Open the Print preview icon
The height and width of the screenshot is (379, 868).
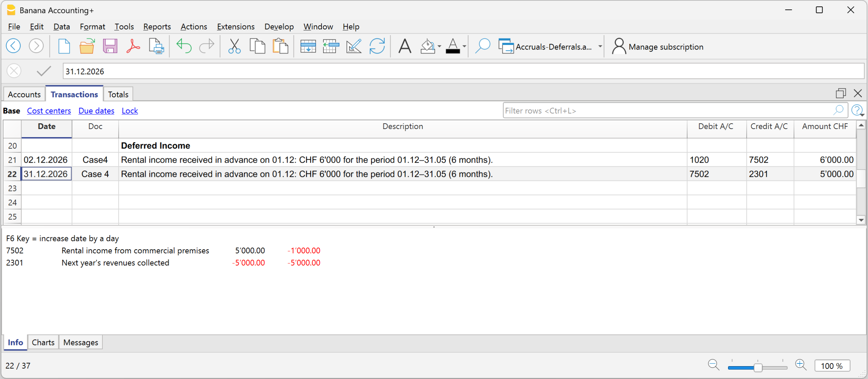156,46
